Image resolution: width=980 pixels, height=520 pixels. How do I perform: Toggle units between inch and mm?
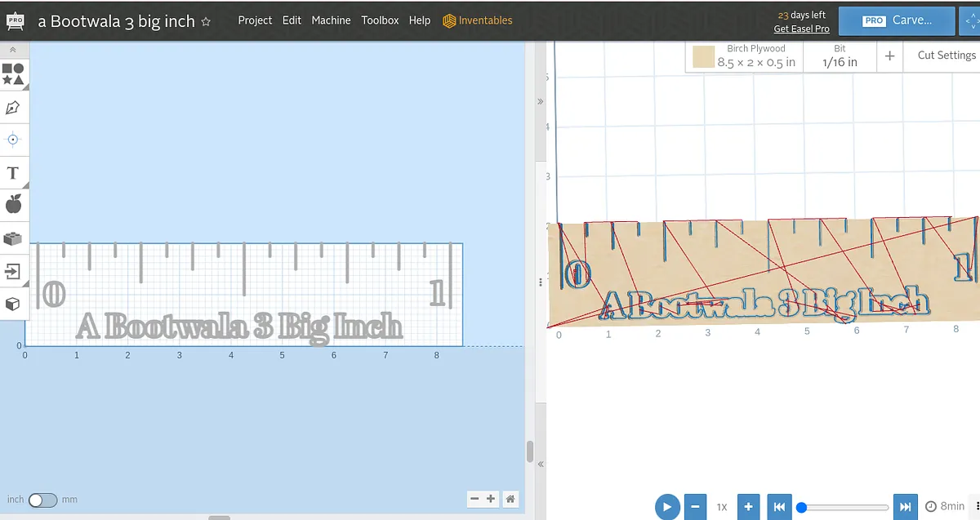coord(42,500)
